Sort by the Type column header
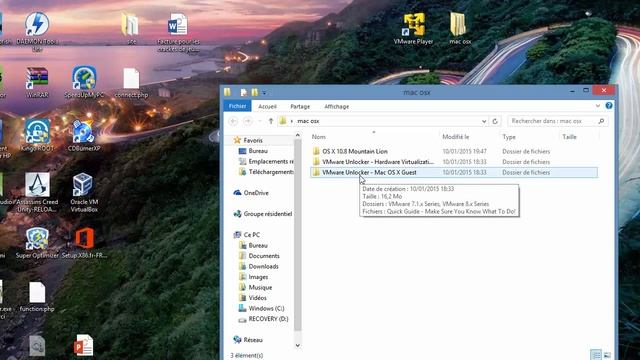The height and width of the screenshot is (360, 640). (509, 137)
